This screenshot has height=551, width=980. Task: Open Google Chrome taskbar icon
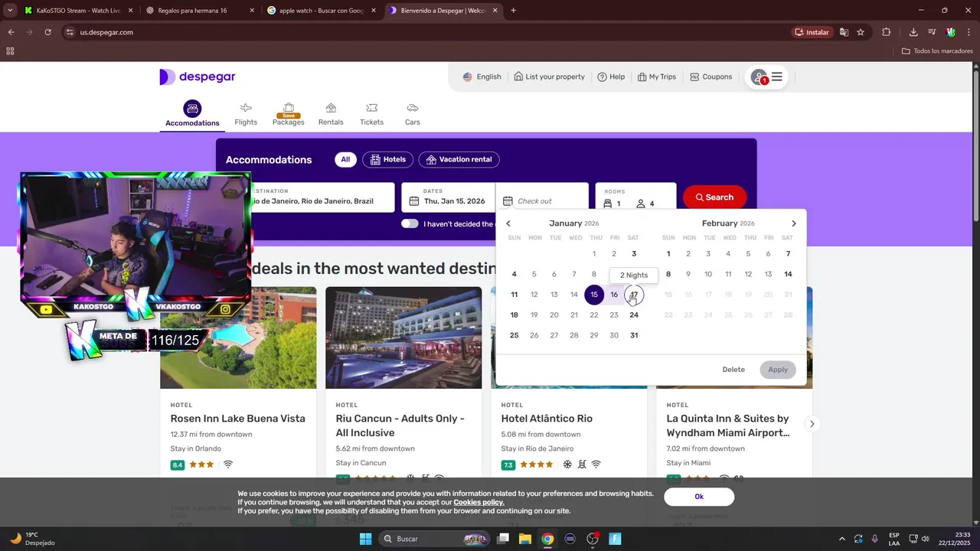click(547, 539)
